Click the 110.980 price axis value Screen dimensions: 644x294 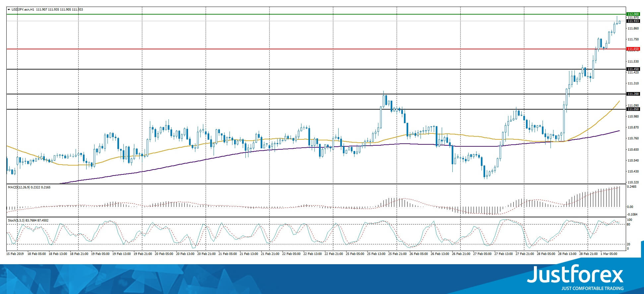[x=633, y=117]
